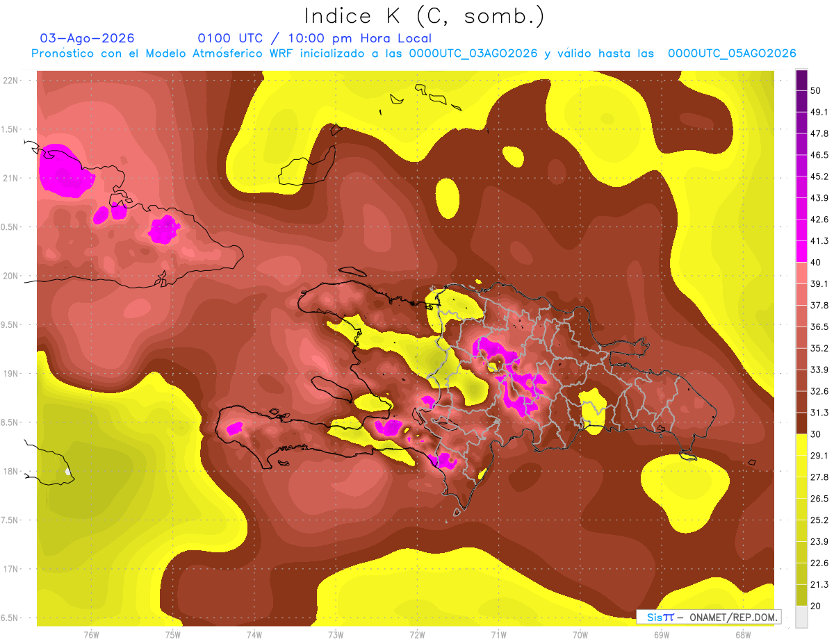
Task: Select the legend value "21.3"
Action: 819,584
